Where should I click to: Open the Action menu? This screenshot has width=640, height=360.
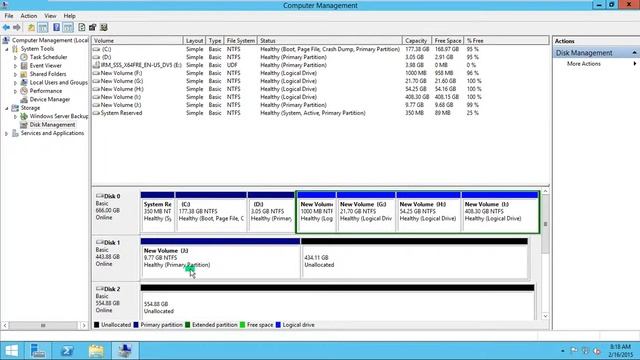(29, 16)
